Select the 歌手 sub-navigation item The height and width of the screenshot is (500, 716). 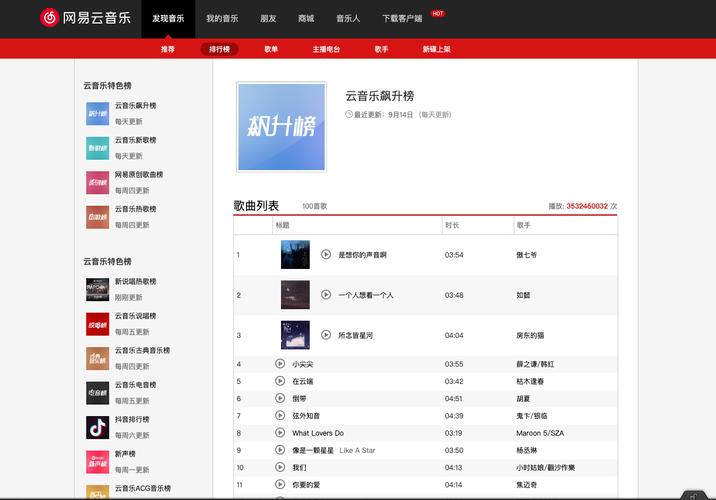tap(381, 49)
